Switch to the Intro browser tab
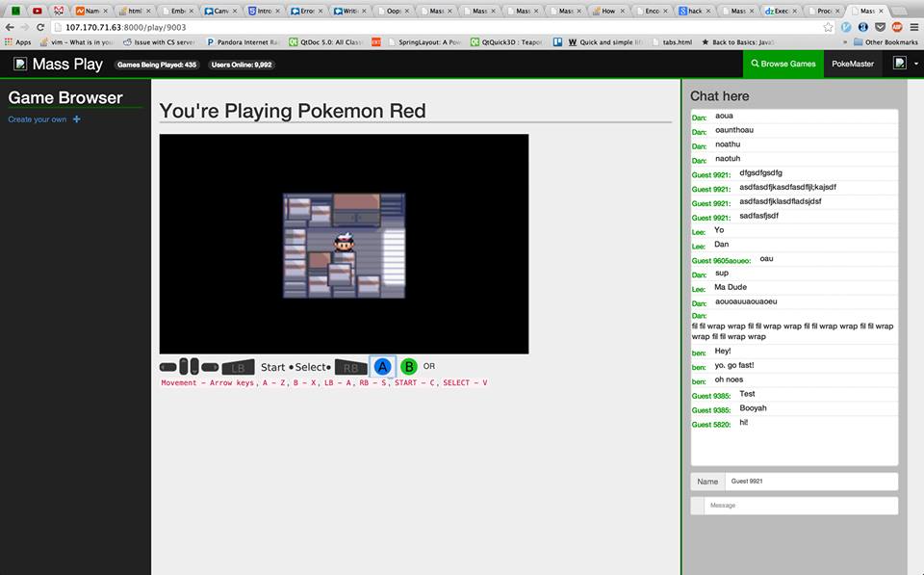The height and width of the screenshot is (575, 924). pos(264,11)
